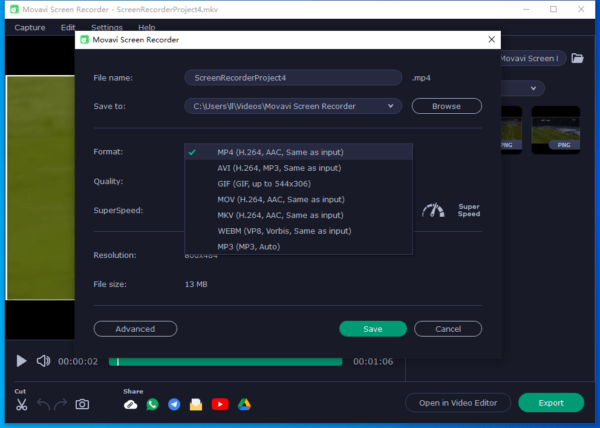Share recording by email icon

point(196,404)
